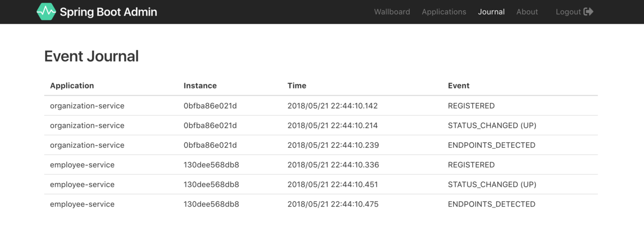Click the Event Journal heading
This screenshot has height=236, width=644.
point(91,56)
